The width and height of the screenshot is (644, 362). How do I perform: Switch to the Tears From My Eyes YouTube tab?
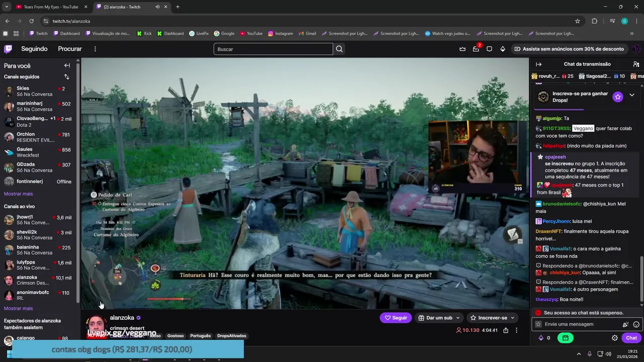tap(50, 7)
